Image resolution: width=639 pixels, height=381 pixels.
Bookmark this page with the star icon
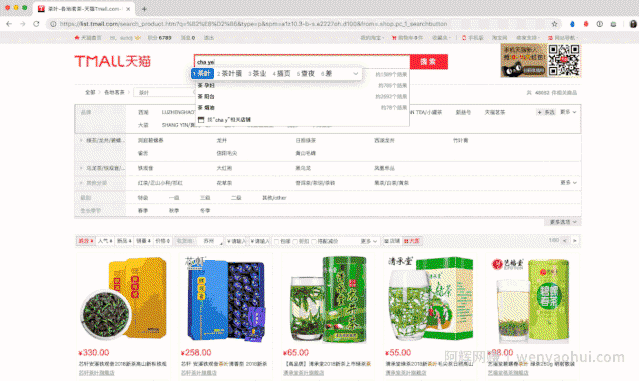(554, 24)
